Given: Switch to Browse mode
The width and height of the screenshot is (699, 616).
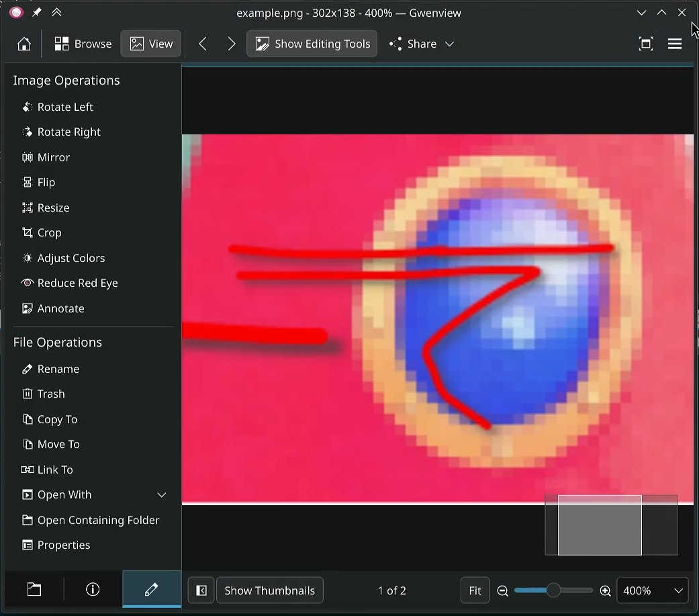Looking at the screenshot, I should click(83, 44).
